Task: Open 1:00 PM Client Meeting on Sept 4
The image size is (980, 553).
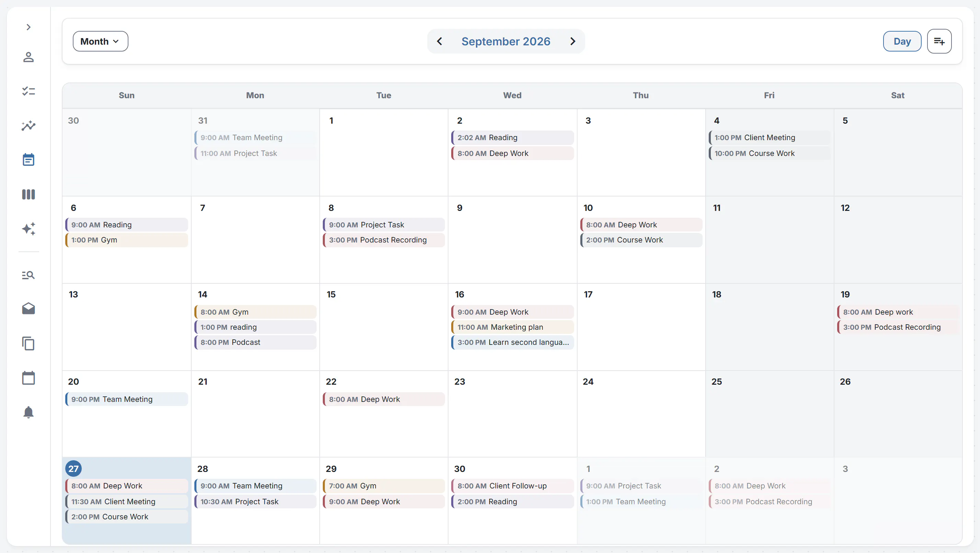Action: (x=769, y=137)
